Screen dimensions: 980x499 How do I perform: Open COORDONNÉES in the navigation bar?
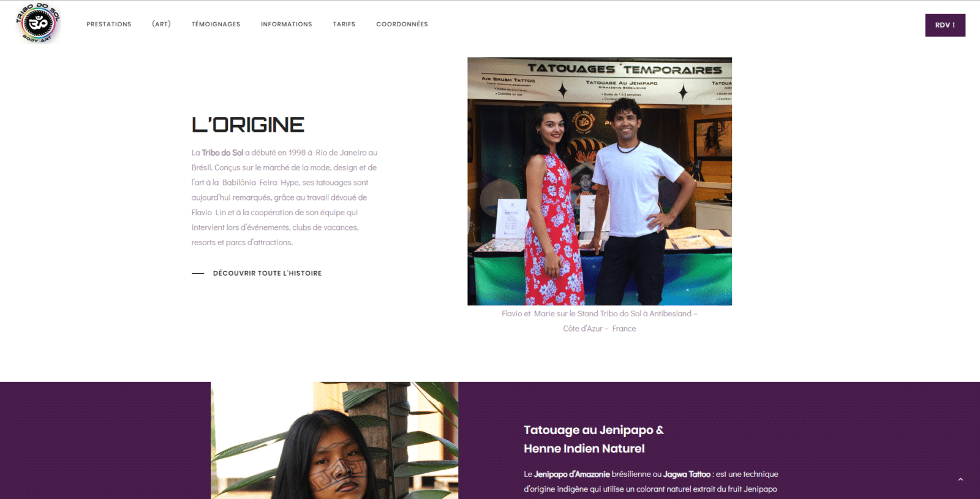[x=402, y=25]
